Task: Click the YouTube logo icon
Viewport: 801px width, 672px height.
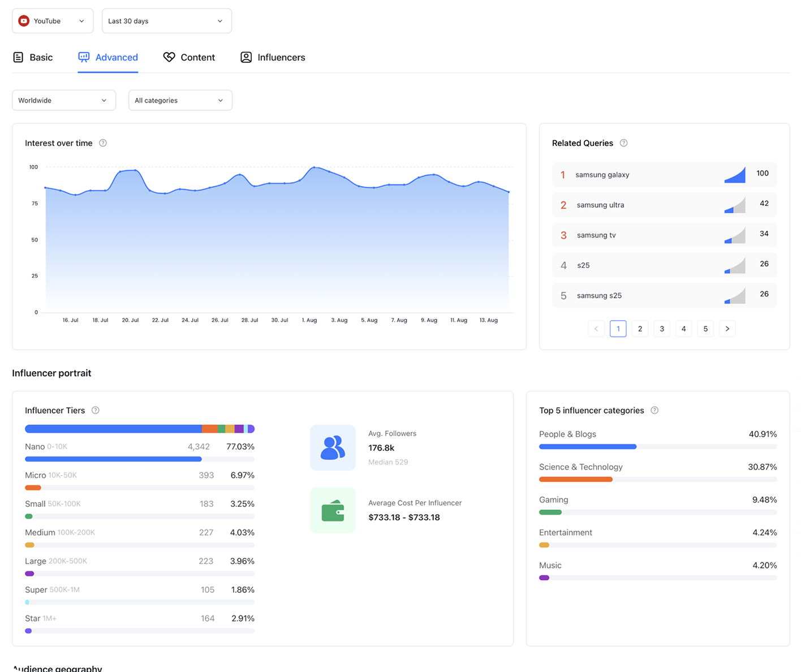Action: click(x=24, y=21)
